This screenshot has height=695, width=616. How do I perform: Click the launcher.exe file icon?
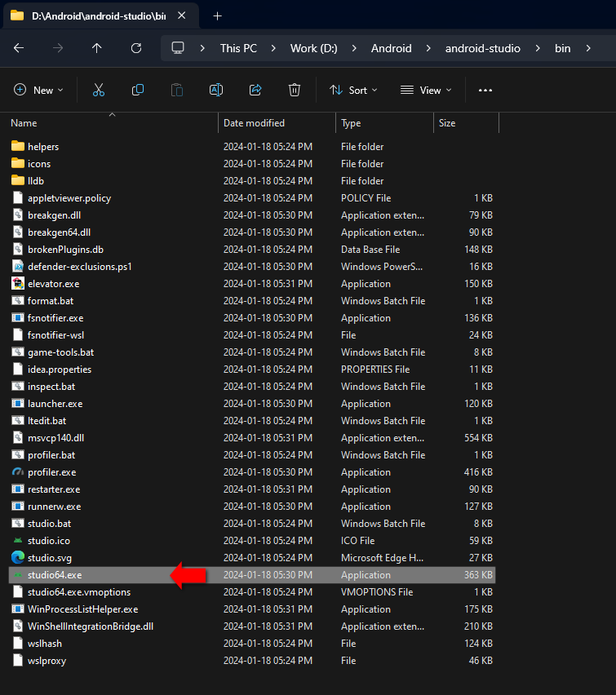[18, 403]
